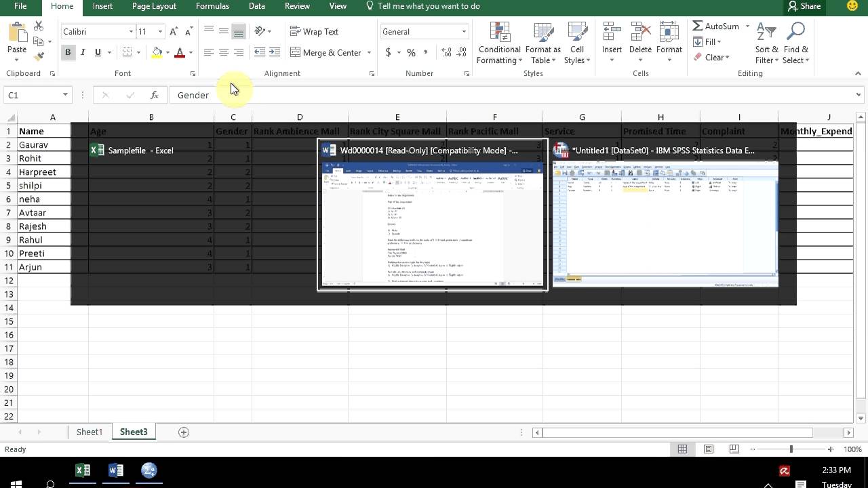Switch to the Review tab

click(x=297, y=6)
